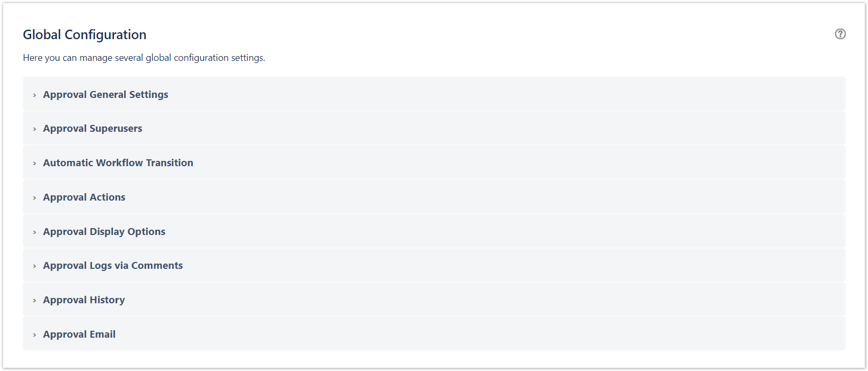Click the chevron next to Approval Logs via Comments
Viewport: 868px width, 371px height.
(34, 266)
